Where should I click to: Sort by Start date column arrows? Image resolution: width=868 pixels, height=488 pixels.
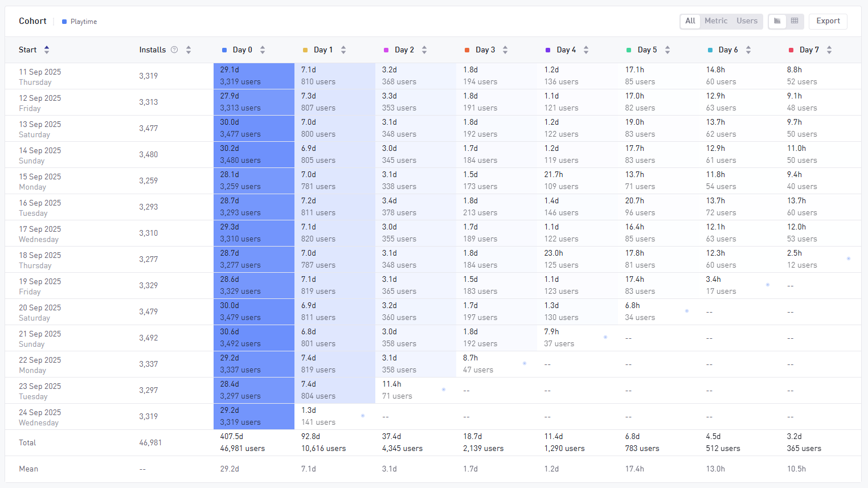click(x=47, y=50)
